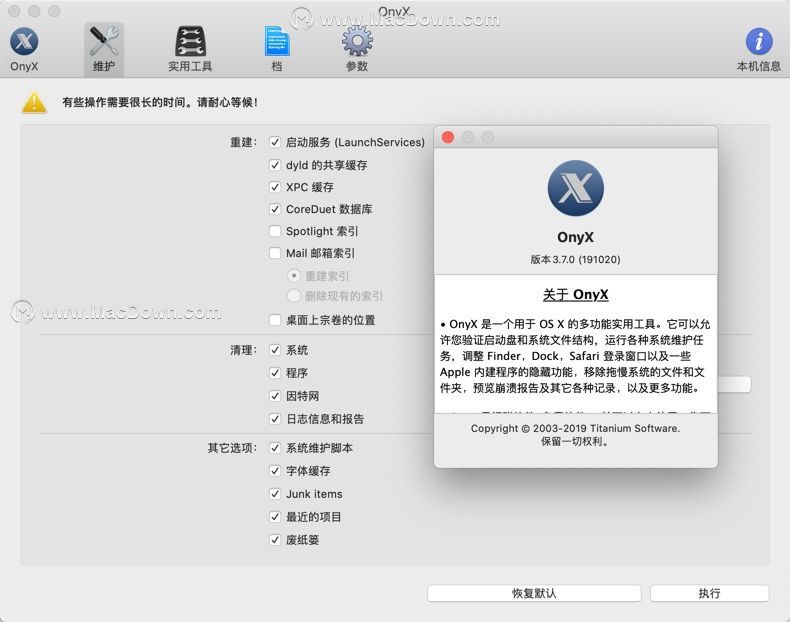Click the OnyX logo in About window

tap(575, 188)
